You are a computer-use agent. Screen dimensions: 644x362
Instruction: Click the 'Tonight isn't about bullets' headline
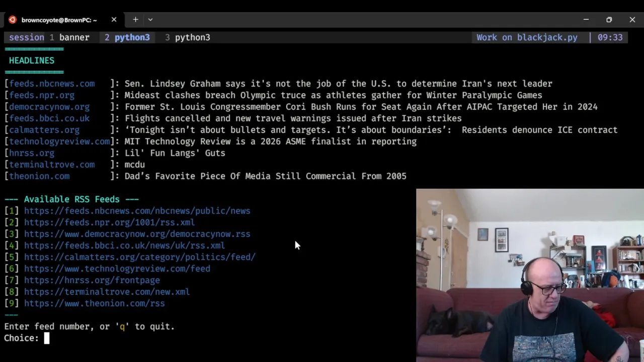(371, 130)
